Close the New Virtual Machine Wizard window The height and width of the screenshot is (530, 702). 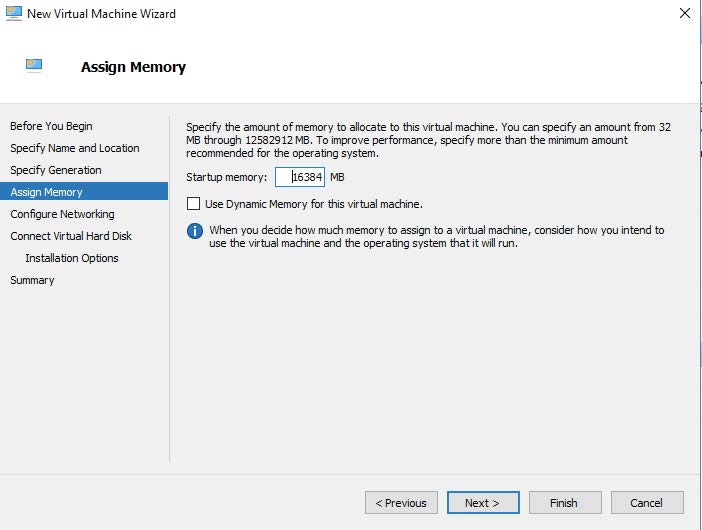(x=684, y=14)
